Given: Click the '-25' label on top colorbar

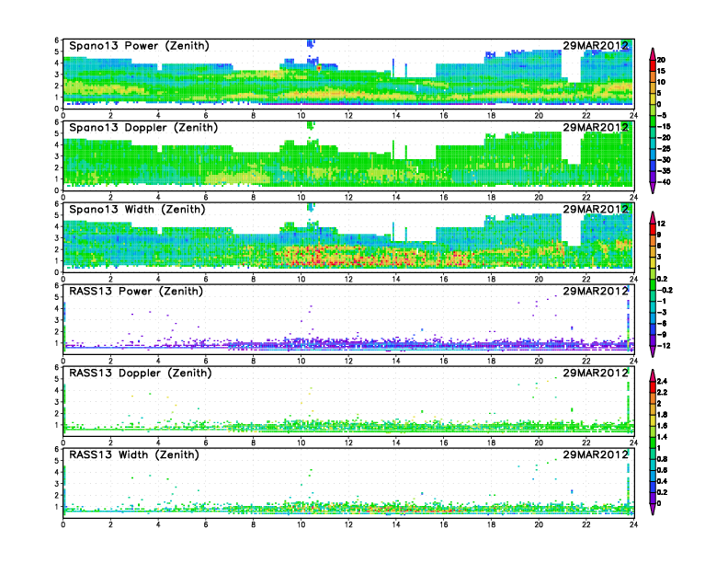Looking at the screenshot, I should 664,149.
